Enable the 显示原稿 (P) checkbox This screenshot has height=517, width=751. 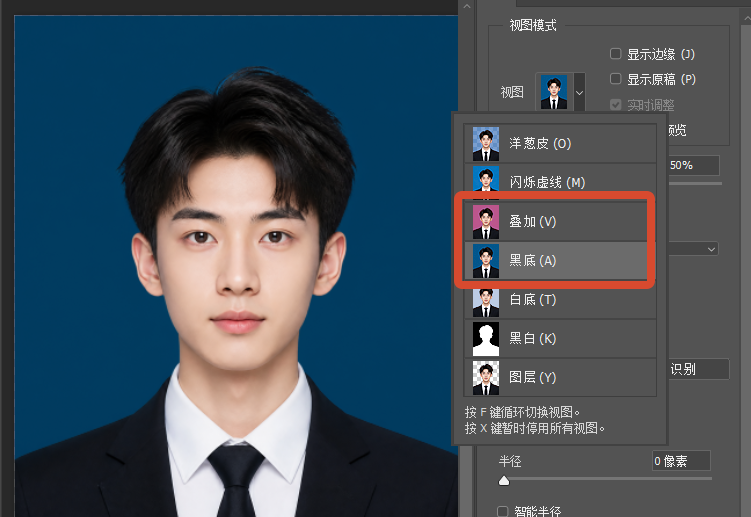(x=615, y=78)
